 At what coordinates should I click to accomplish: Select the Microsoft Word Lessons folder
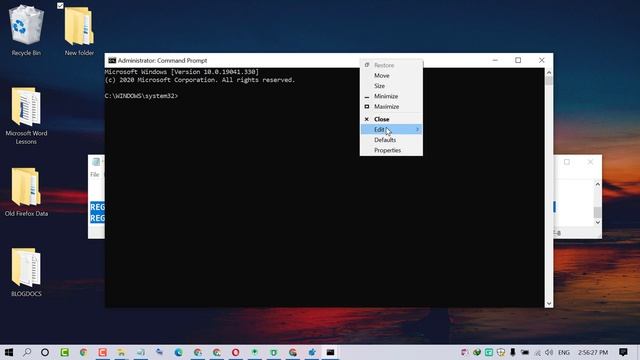click(x=26, y=116)
